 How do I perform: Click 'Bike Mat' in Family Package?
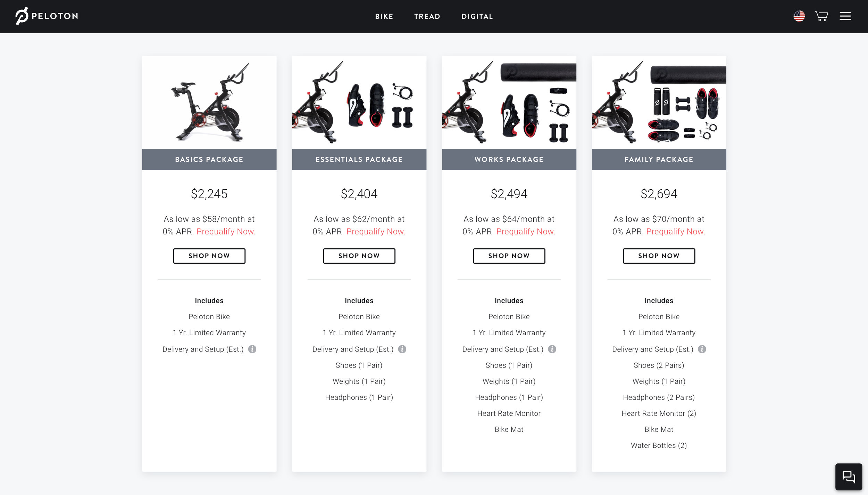[x=659, y=429]
